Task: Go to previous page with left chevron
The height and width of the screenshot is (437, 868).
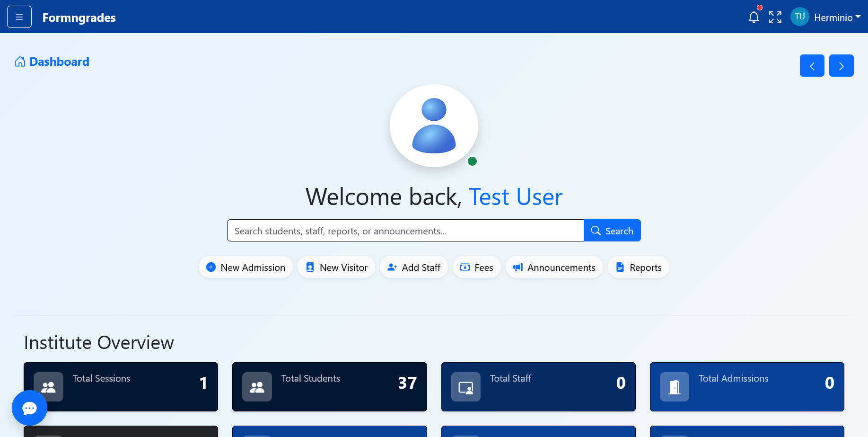Action: tap(812, 66)
